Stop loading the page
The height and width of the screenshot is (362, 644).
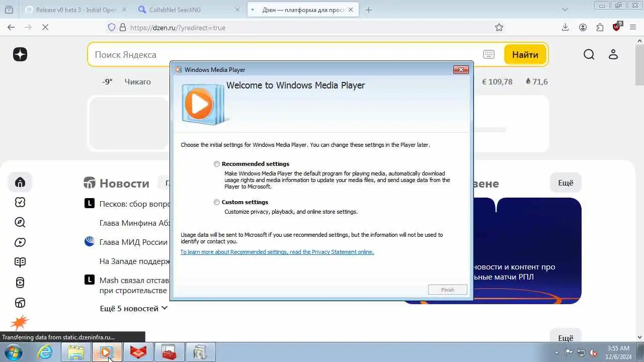click(x=45, y=28)
